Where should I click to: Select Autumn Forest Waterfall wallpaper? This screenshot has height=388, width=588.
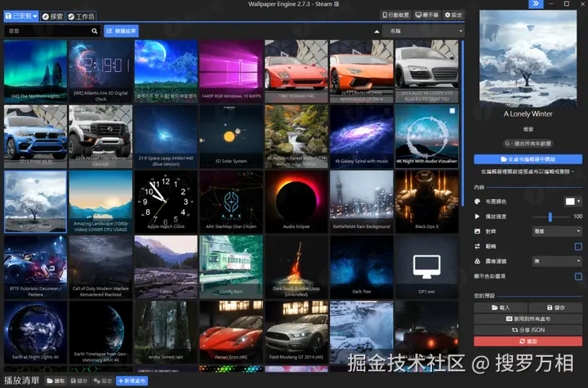[x=296, y=136]
